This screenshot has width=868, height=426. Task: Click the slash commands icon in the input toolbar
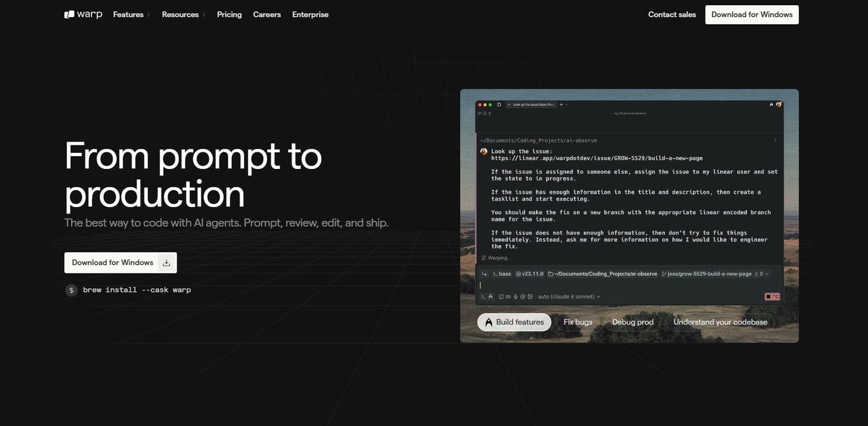click(x=501, y=296)
